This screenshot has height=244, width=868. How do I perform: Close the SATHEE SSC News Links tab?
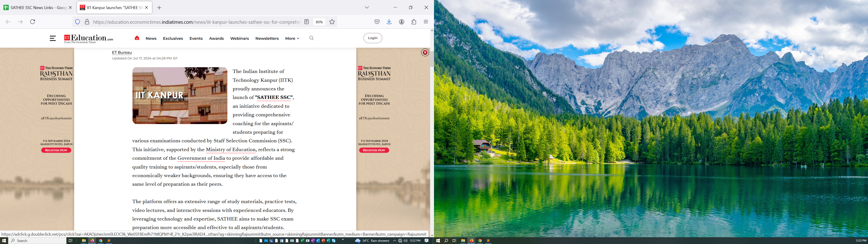pos(71,7)
